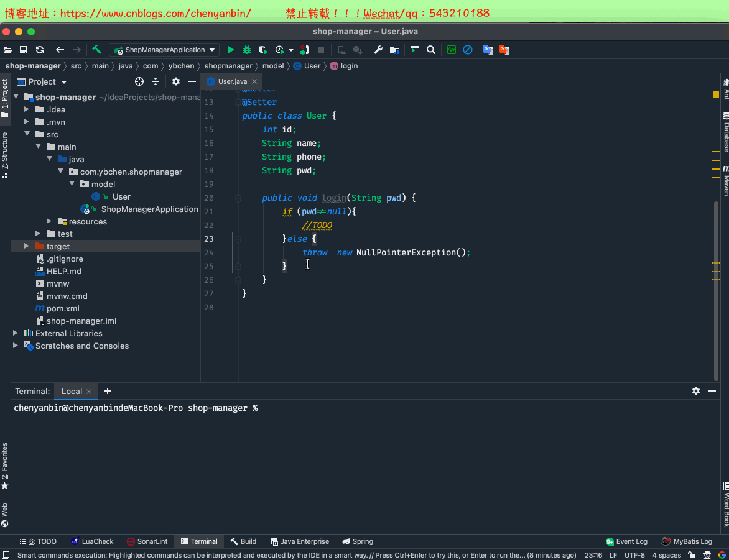This screenshot has height=560, width=729.
Task: Select pom.xml in the project tree
Action: tap(63, 308)
